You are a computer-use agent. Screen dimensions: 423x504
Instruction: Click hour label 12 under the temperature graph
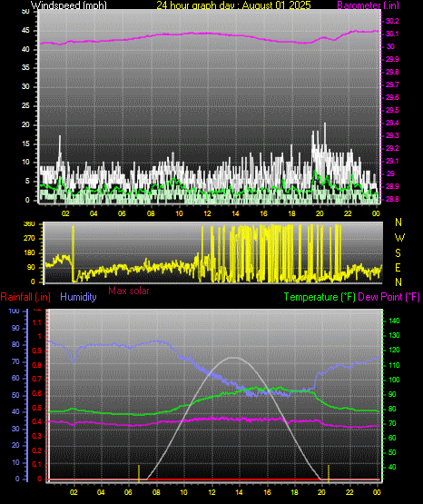(211, 492)
